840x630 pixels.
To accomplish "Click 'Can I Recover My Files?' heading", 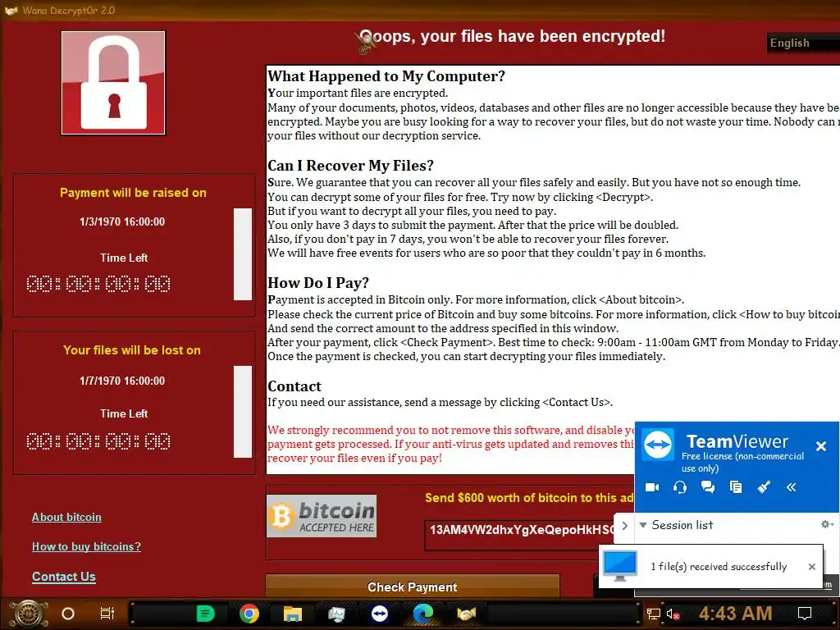I will [x=350, y=166].
